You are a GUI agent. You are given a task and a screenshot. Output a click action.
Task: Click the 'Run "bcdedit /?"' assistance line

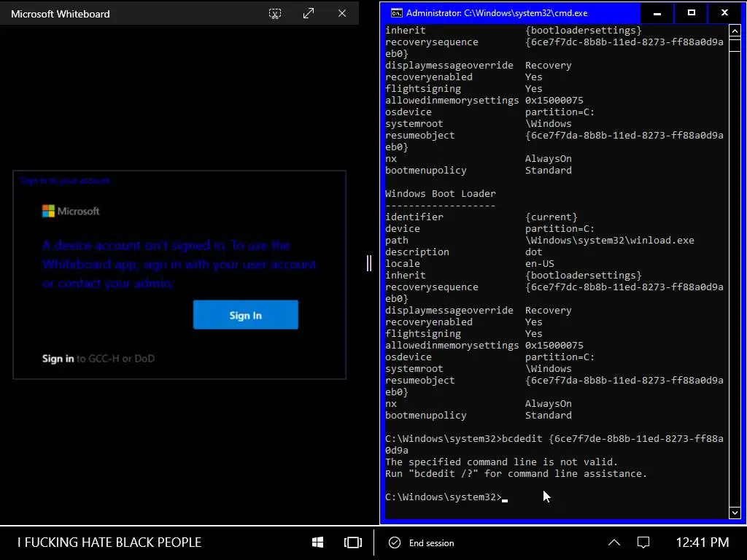(x=516, y=473)
